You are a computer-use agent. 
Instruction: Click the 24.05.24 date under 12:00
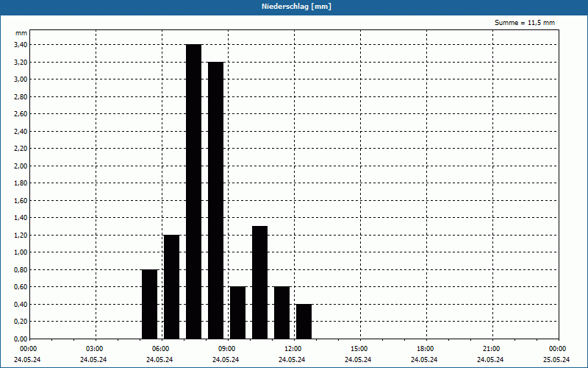(x=292, y=360)
